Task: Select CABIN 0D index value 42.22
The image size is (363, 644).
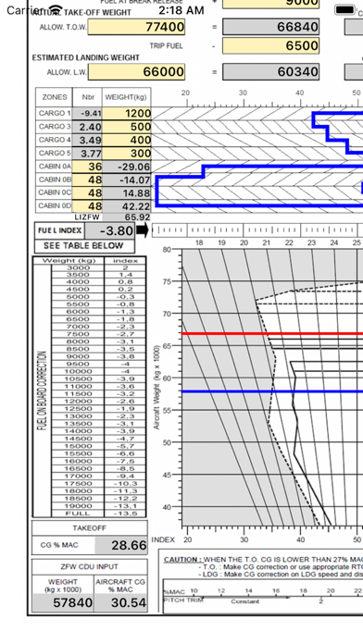Action: (127, 205)
